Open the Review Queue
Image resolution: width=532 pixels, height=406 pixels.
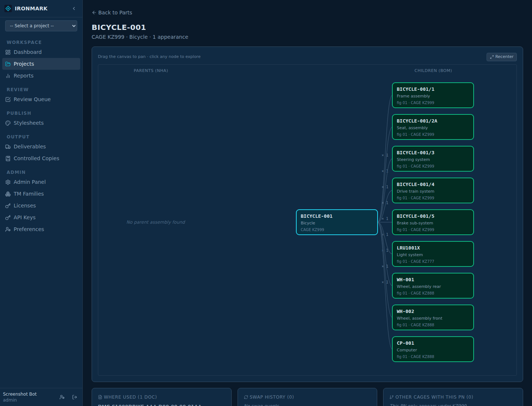pyautogui.click(x=41, y=99)
